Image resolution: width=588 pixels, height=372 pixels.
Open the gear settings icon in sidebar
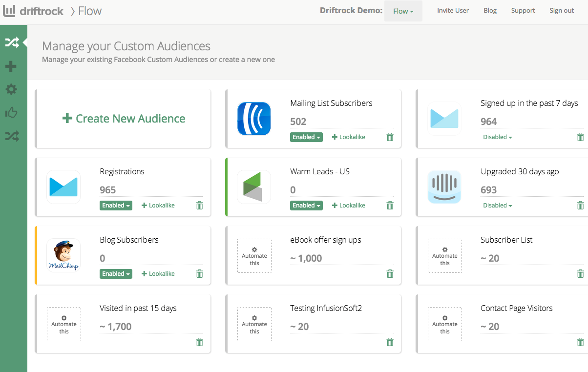coord(11,89)
